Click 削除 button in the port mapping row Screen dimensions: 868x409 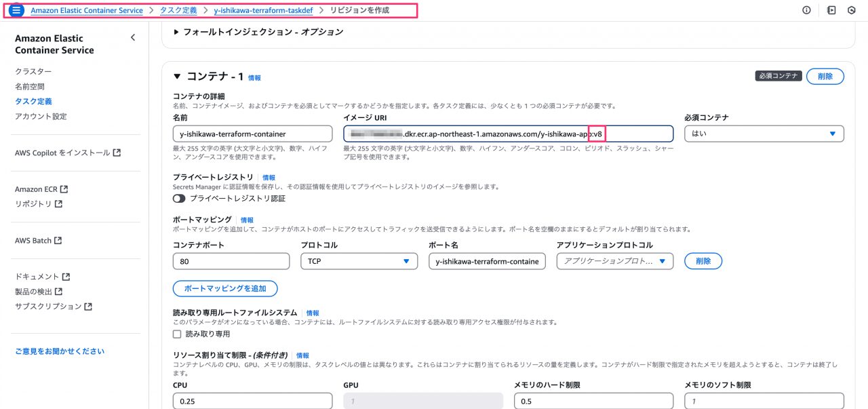point(703,261)
